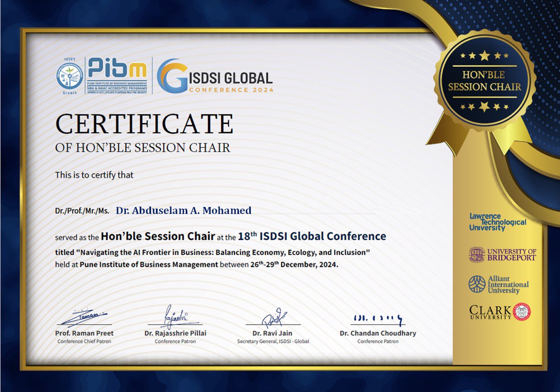Viewport: 560px width, 392px height.
Task: Click the large CERTIFICATE heading
Action: (x=144, y=124)
